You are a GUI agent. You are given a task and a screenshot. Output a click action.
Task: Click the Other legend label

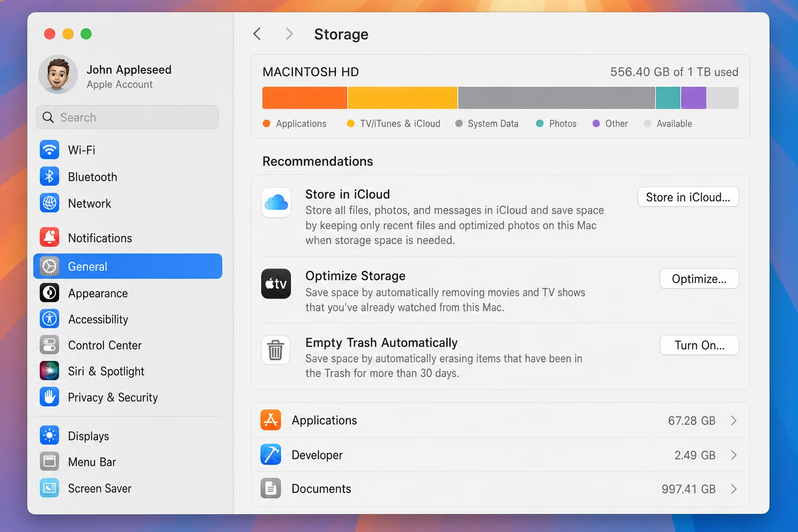[x=616, y=124]
